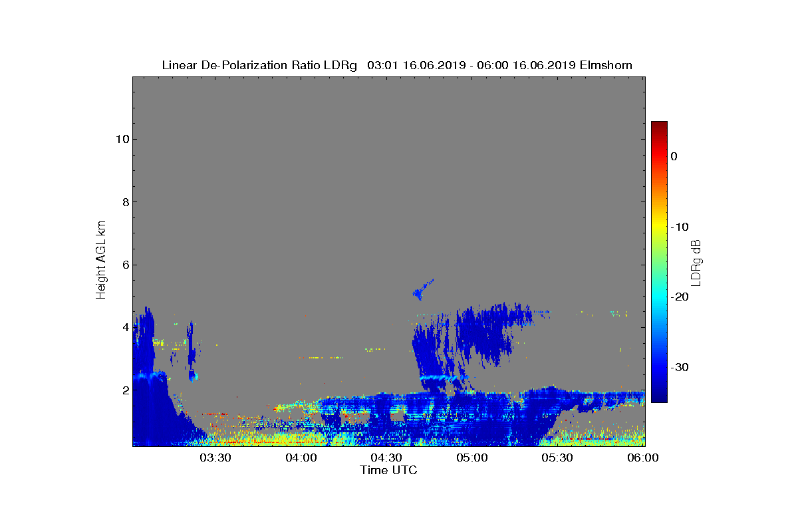
Task: Click the colorbar label '0'
Action: 674,156
